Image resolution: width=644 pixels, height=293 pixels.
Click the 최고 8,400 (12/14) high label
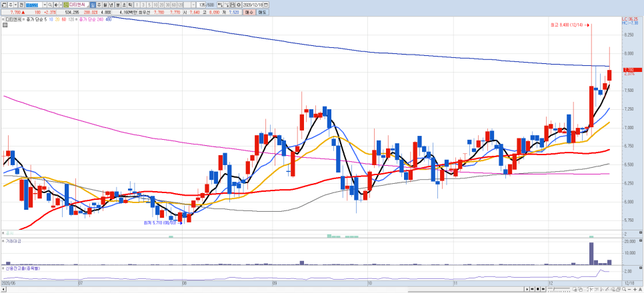(567, 25)
